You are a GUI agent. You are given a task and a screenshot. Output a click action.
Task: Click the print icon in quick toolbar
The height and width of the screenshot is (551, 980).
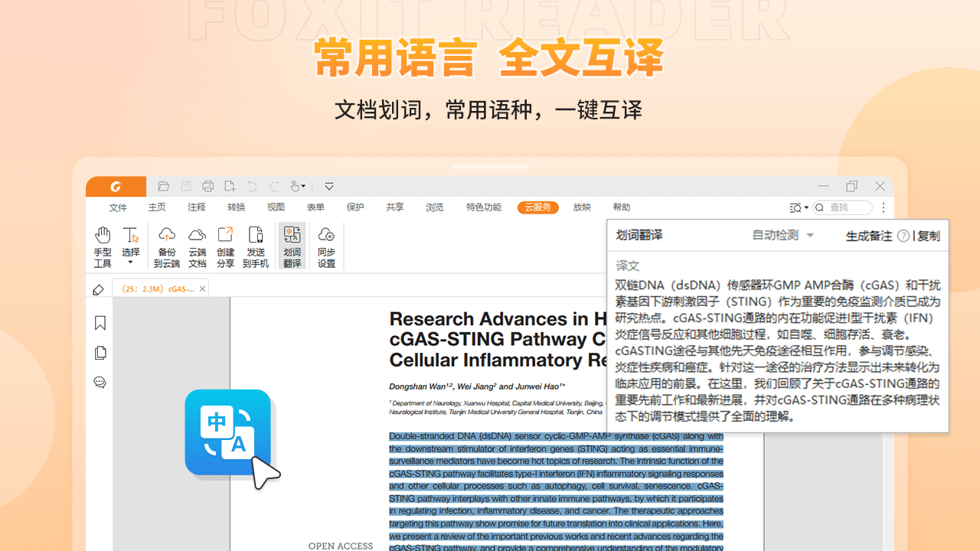tap(208, 186)
